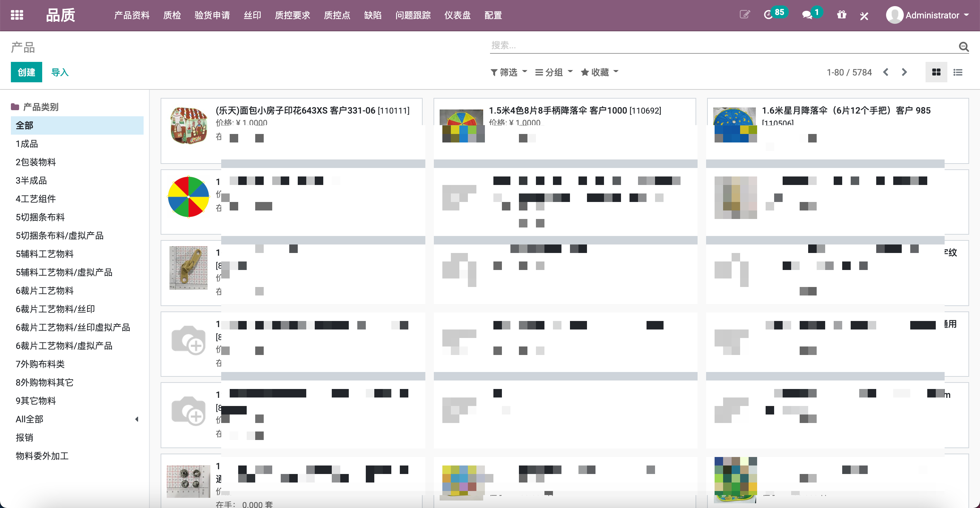Screen dimensions: 980x508
Task: Select 2包装物料 category
Action: [77, 162]
